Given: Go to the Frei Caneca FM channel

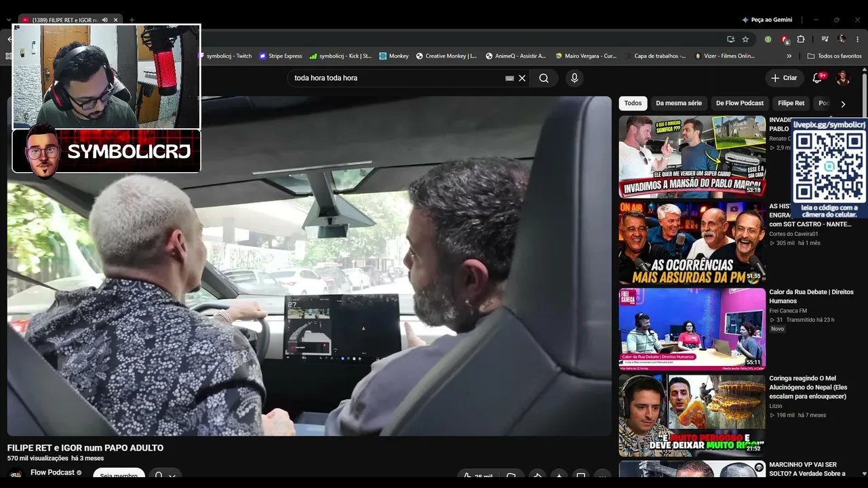Looking at the screenshot, I should (x=787, y=311).
